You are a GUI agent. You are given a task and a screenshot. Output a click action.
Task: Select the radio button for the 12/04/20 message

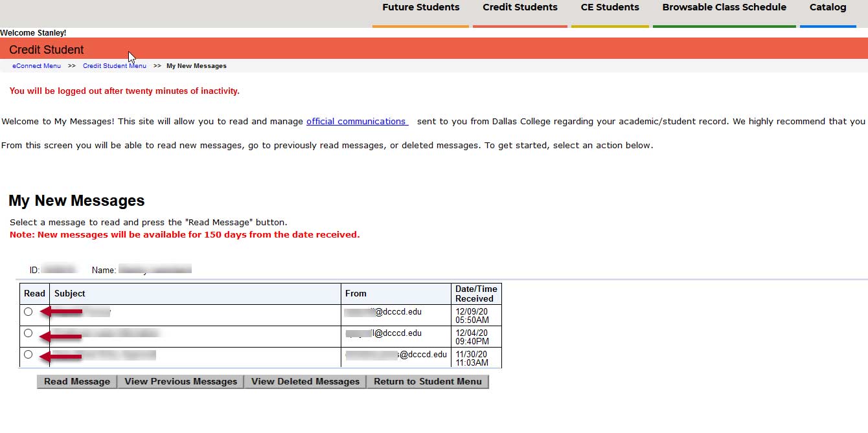(x=28, y=333)
